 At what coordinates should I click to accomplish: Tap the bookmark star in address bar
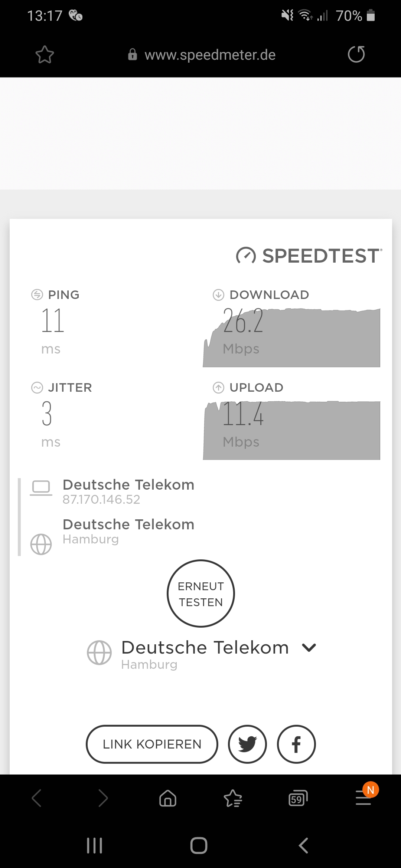[x=45, y=55]
